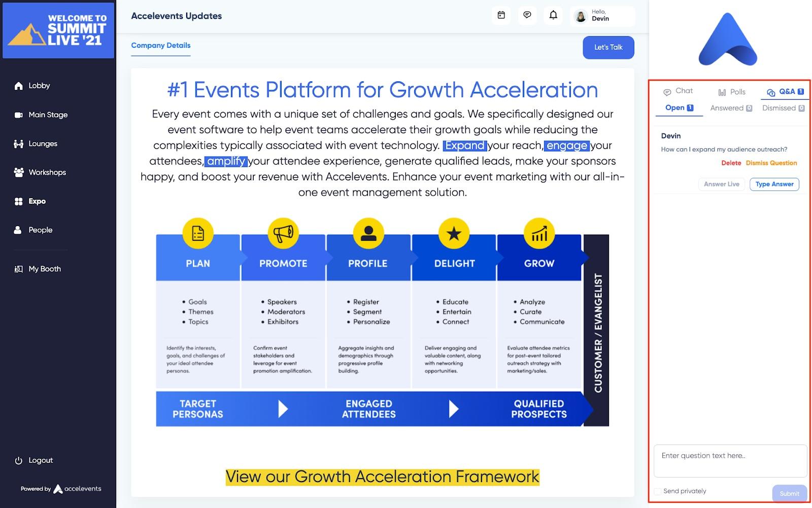
Task: Open Lounges section
Action: (x=43, y=144)
